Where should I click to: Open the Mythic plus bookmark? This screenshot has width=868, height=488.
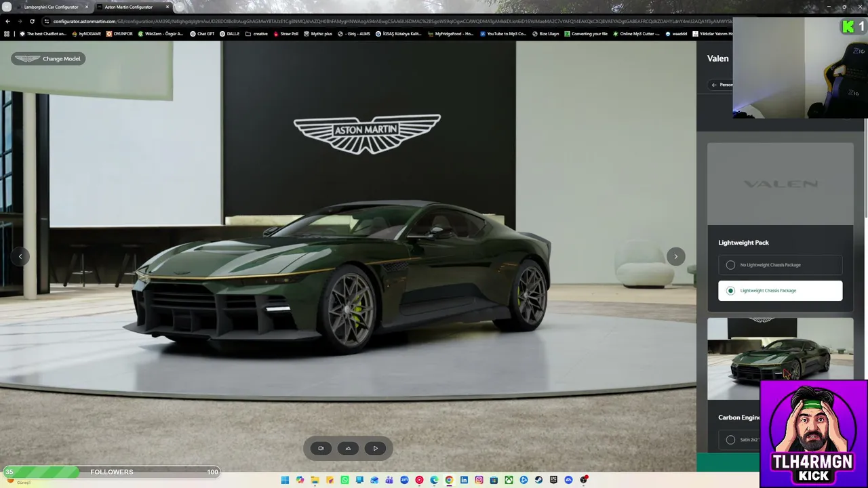[318, 34]
